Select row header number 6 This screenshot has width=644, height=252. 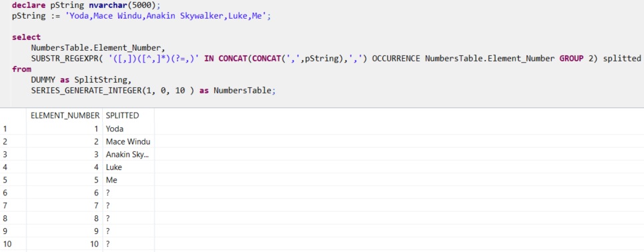tap(13, 193)
